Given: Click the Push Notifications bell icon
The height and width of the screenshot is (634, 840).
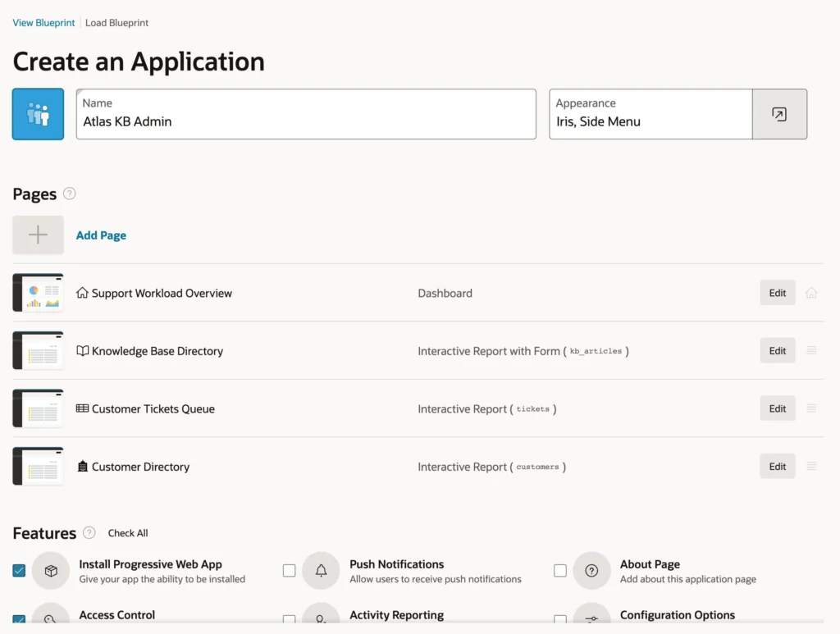Looking at the screenshot, I should [x=321, y=571].
